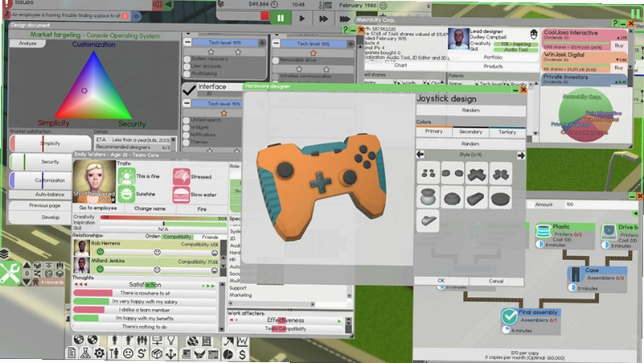The height and width of the screenshot is (363, 644).
Task: Click the stacked layers floor icon
Action: pyautogui.click(x=4, y=254)
